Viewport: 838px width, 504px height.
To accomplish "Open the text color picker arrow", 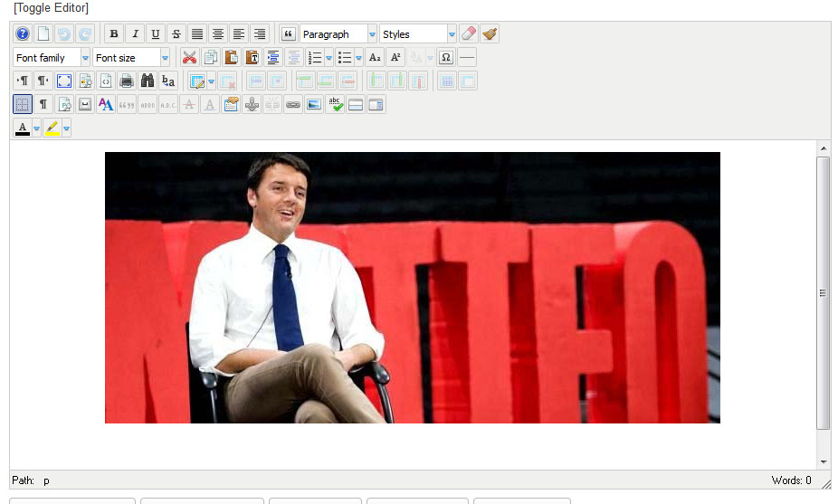I will point(37,128).
